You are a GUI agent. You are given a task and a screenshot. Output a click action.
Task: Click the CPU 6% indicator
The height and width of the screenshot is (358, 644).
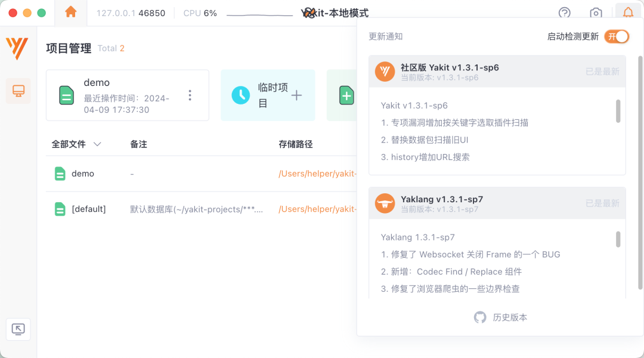(x=200, y=13)
